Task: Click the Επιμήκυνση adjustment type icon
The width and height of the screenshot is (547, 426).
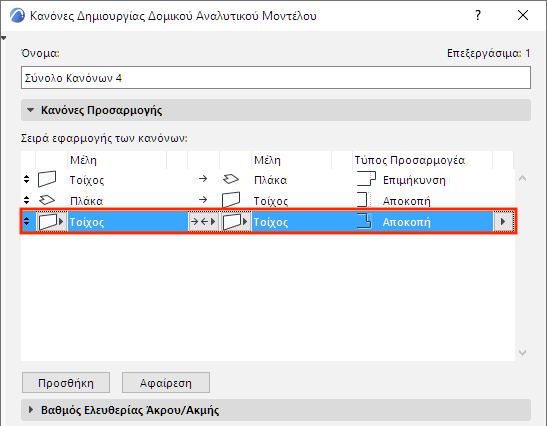Action: [x=366, y=179]
